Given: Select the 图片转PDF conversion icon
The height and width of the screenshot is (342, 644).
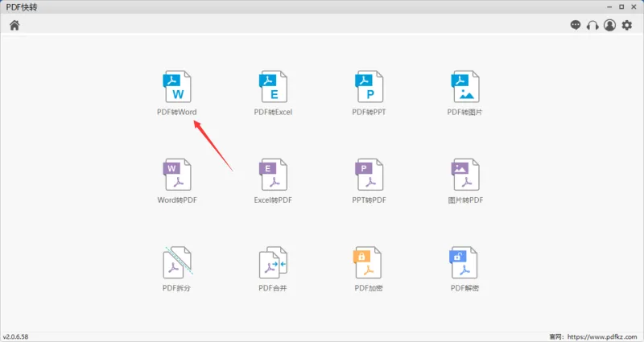Looking at the screenshot, I should tap(465, 175).
